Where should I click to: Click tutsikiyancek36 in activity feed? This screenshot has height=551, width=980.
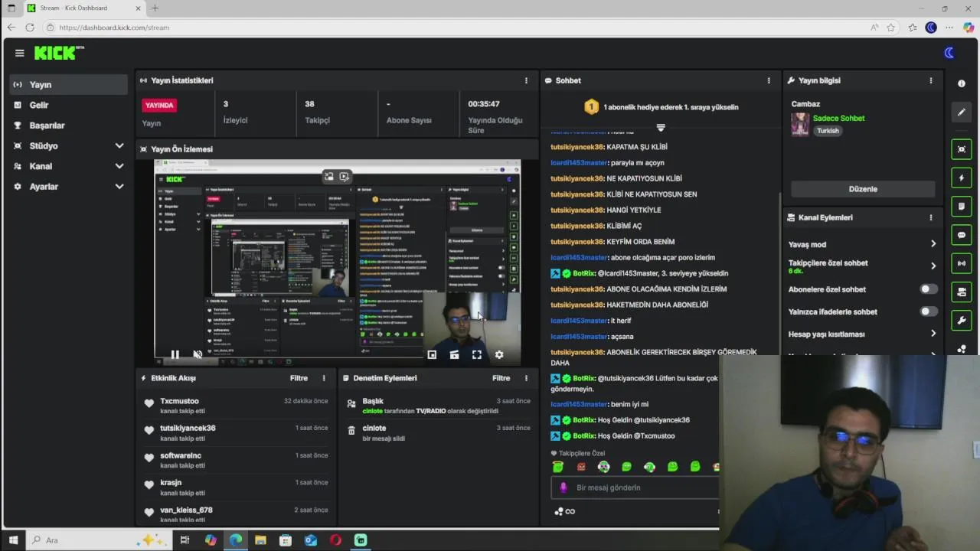[x=188, y=429]
